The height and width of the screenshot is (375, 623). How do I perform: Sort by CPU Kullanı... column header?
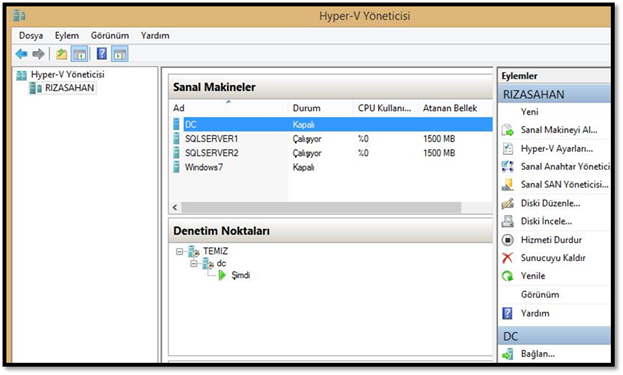point(385,108)
